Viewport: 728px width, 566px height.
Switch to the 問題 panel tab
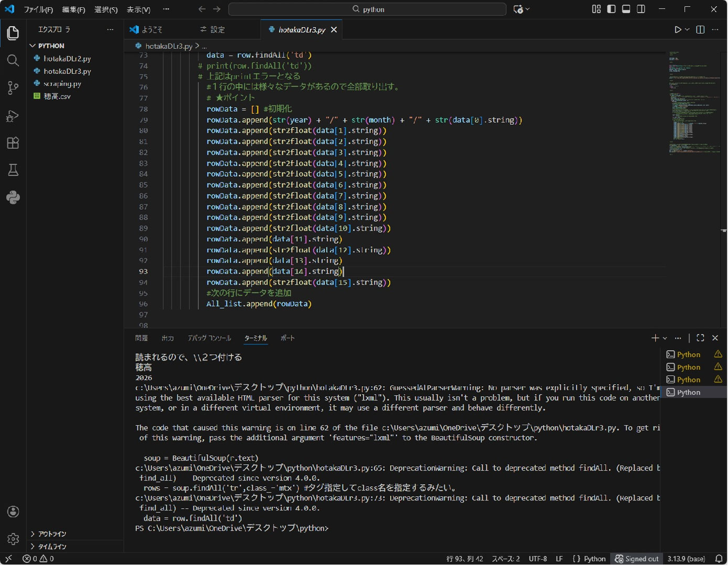pos(142,339)
